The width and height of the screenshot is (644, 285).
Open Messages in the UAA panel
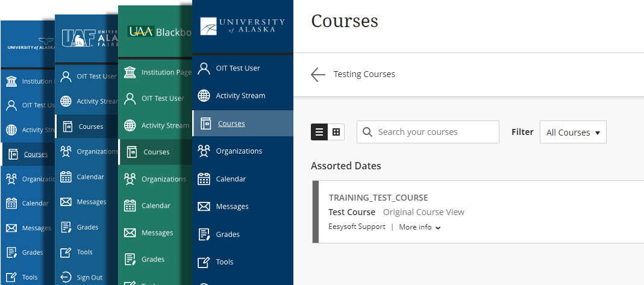157,233
